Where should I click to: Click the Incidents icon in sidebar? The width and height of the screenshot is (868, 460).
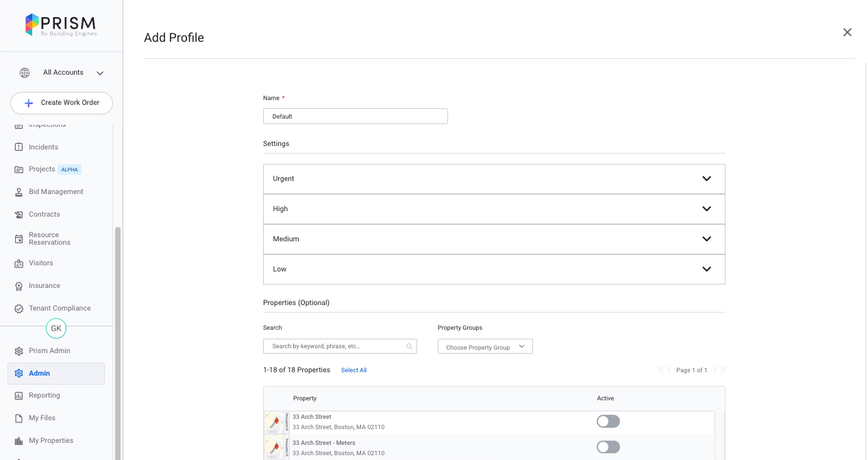19,147
